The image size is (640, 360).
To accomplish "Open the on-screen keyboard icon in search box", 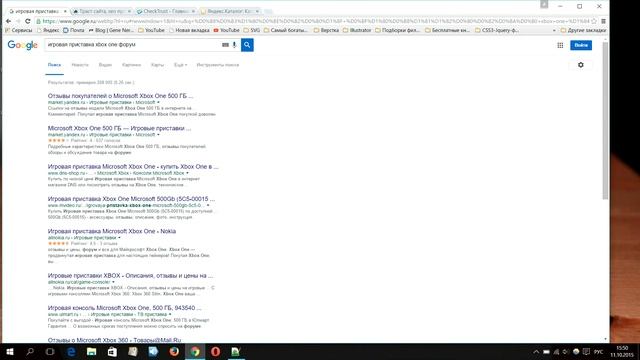I will (225, 45).
